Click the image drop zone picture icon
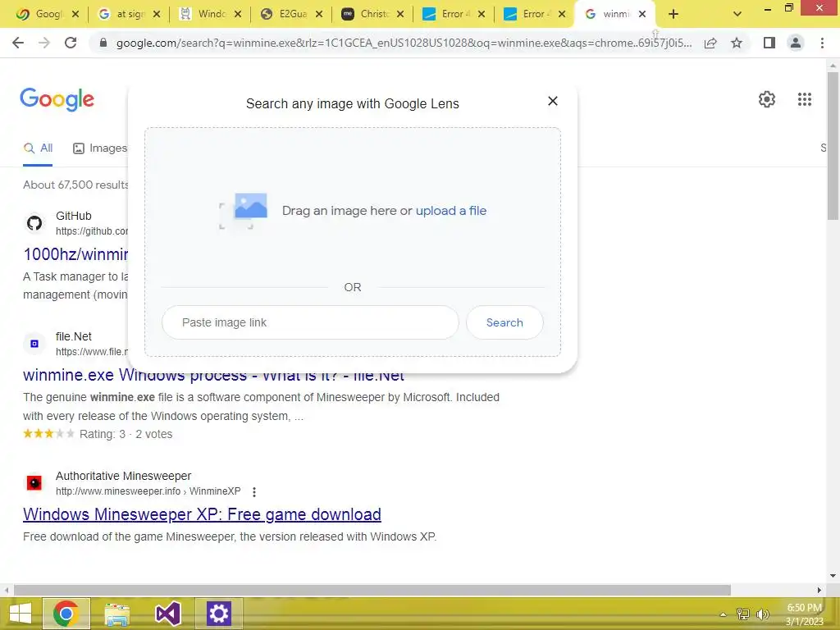This screenshot has width=840, height=630. click(x=244, y=211)
